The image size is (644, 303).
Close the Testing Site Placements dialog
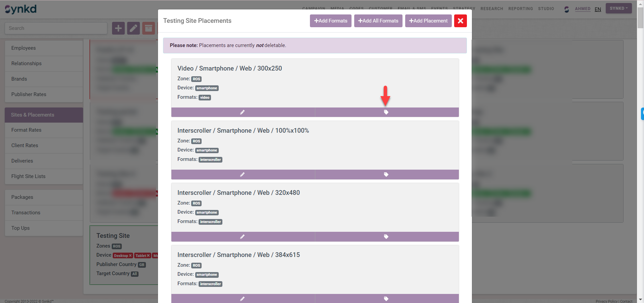tap(460, 21)
